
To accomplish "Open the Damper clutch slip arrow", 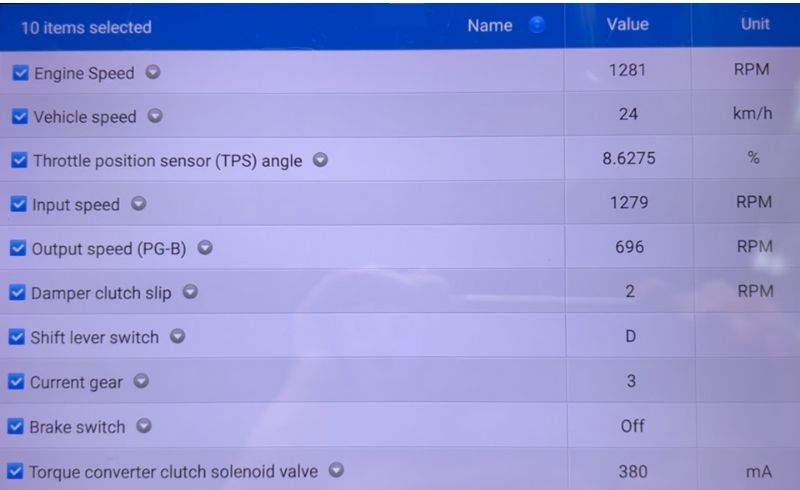I will [x=190, y=293].
